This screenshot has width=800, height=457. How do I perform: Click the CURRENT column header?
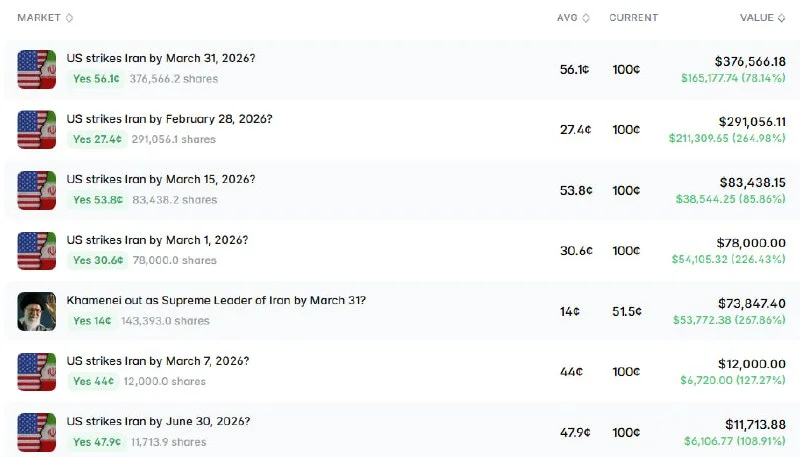click(x=633, y=18)
